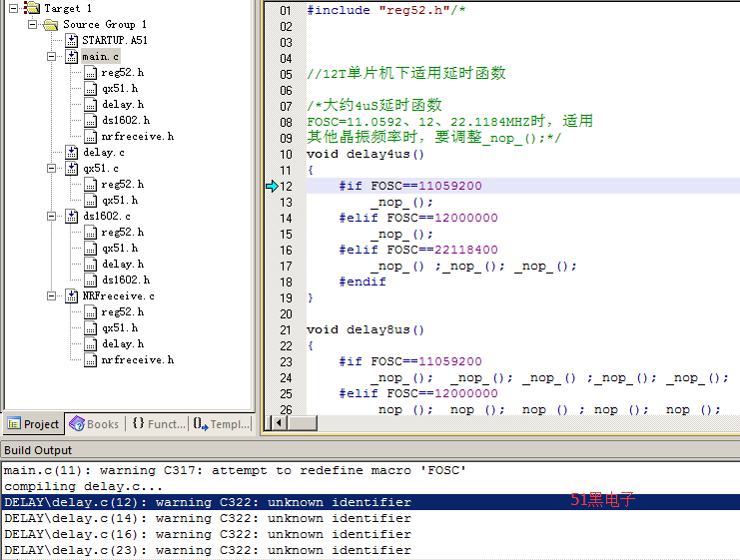740x560 pixels.
Task: Collapse the main.c file node
Action: [52, 57]
